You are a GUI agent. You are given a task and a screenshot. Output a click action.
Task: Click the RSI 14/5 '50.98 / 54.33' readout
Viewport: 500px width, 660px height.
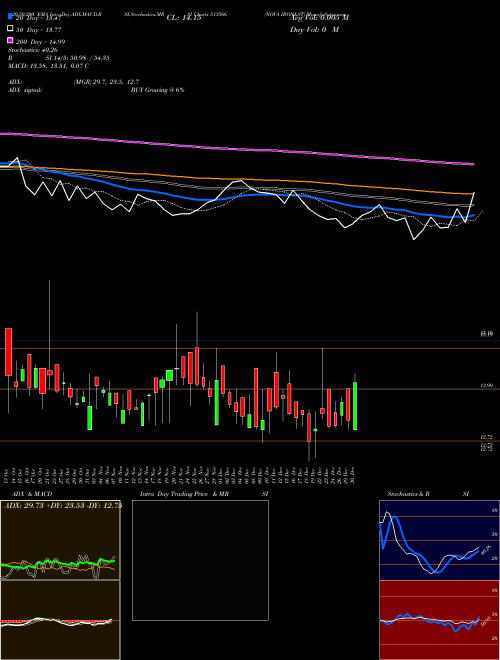89,58
